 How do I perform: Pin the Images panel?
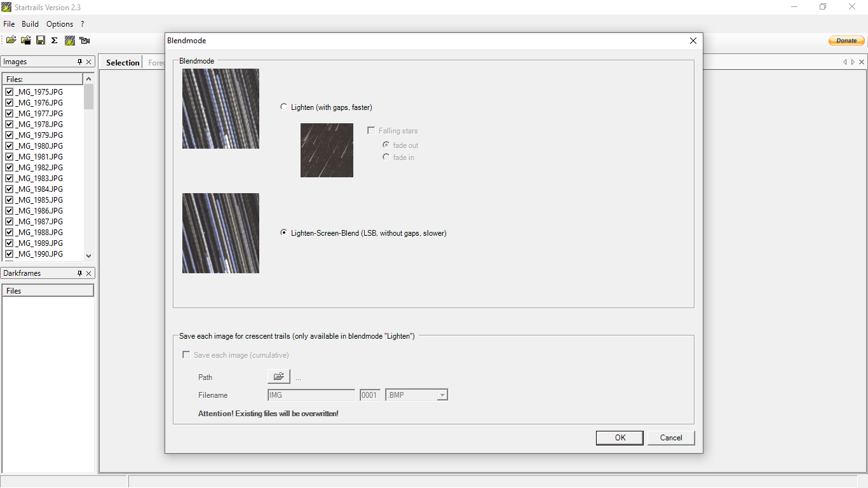pyautogui.click(x=79, y=62)
